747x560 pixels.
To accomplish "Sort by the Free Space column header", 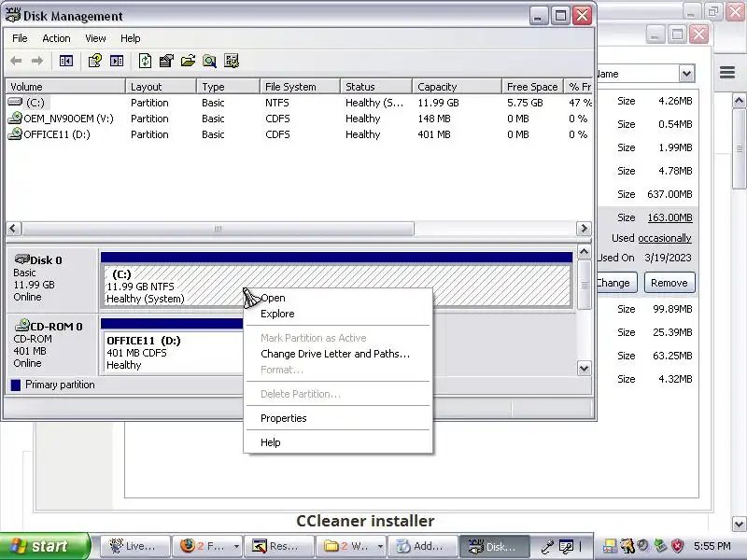I will (532, 87).
